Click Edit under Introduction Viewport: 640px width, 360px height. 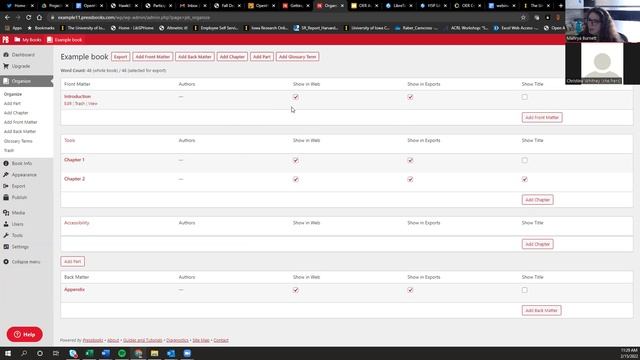coord(67,104)
